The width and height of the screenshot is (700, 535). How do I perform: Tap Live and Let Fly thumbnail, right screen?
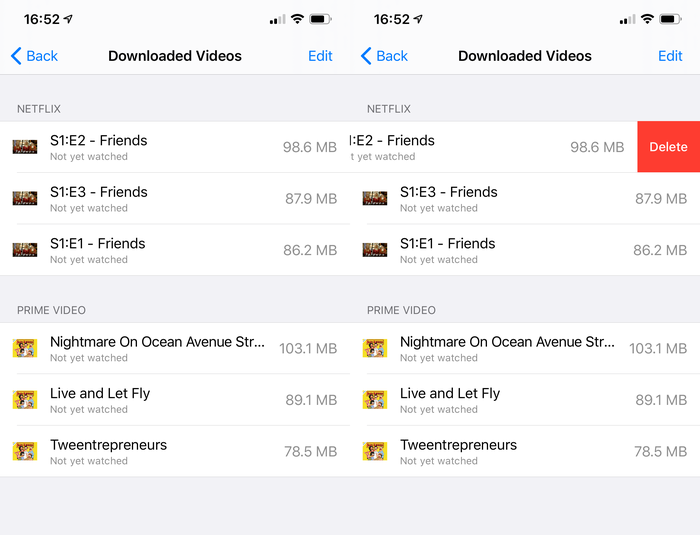click(375, 400)
